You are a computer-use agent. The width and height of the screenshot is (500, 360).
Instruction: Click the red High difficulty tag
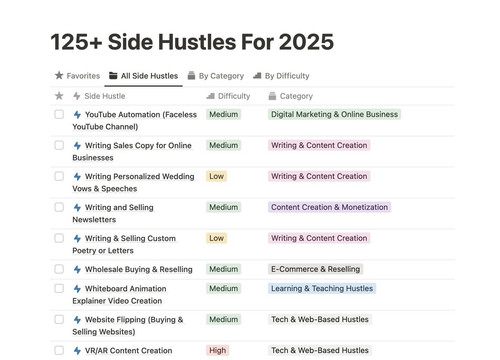pos(217,350)
